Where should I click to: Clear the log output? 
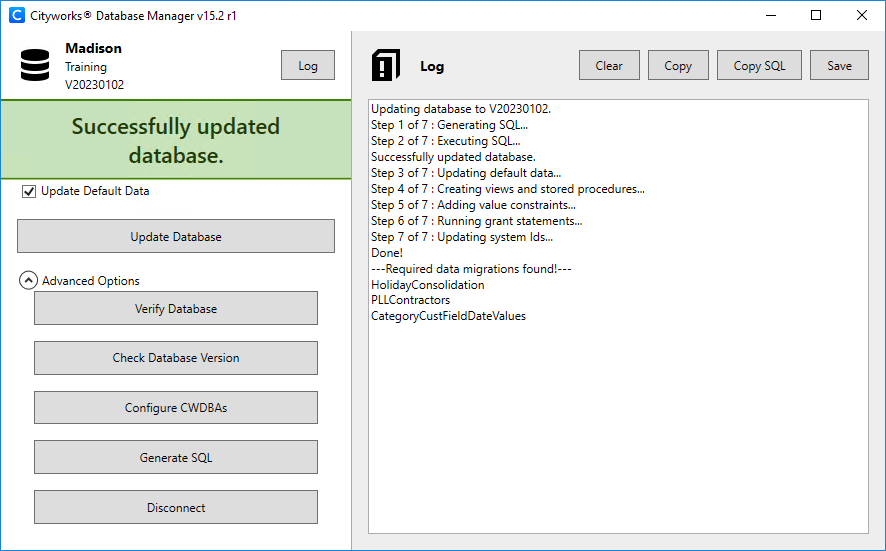coord(609,66)
